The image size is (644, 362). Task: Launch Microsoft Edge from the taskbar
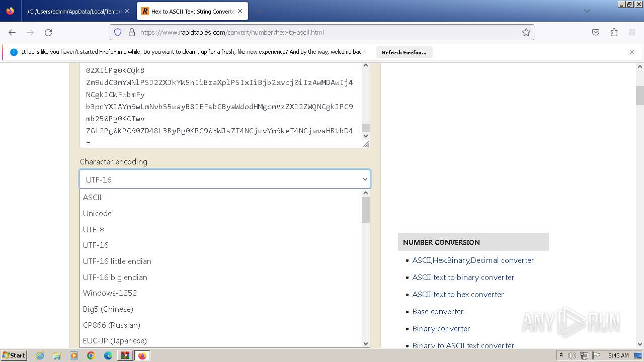point(108,355)
